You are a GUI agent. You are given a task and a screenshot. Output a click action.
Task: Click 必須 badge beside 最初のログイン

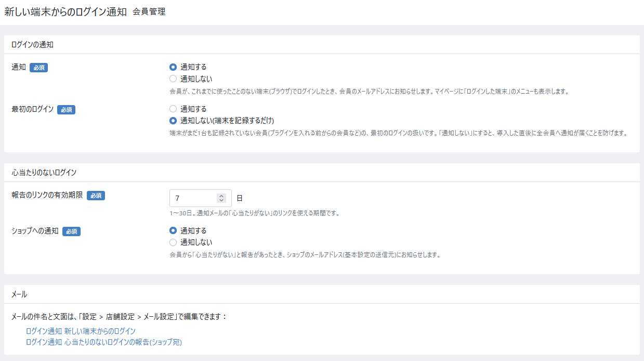click(x=66, y=110)
